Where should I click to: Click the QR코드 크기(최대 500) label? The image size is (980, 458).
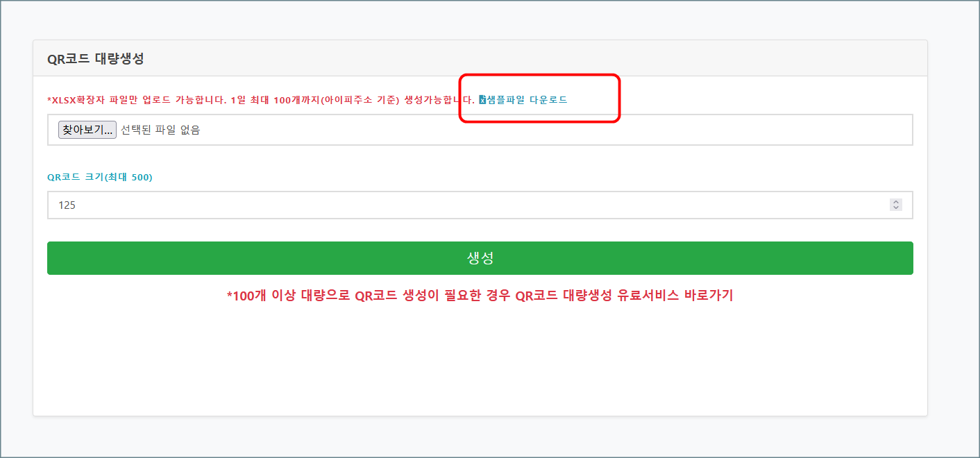point(100,177)
